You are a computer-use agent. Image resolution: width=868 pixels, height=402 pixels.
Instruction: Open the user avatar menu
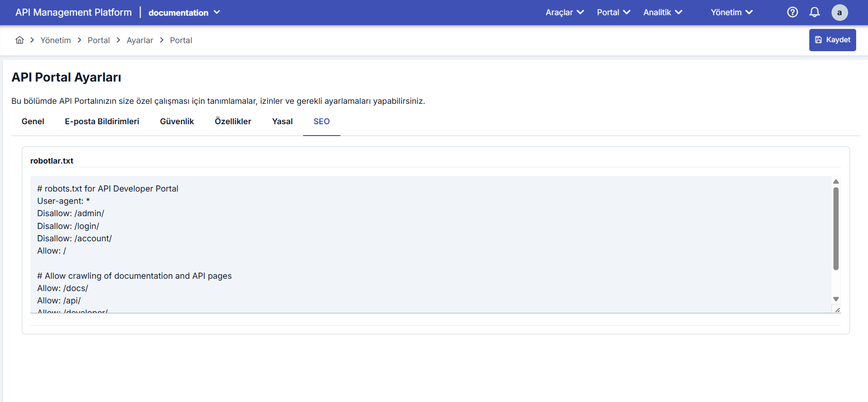point(839,12)
